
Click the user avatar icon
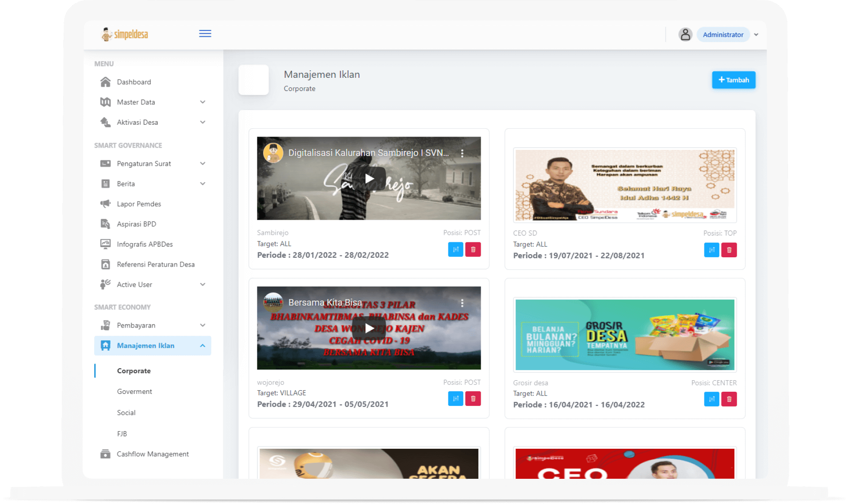coord(685,34)
